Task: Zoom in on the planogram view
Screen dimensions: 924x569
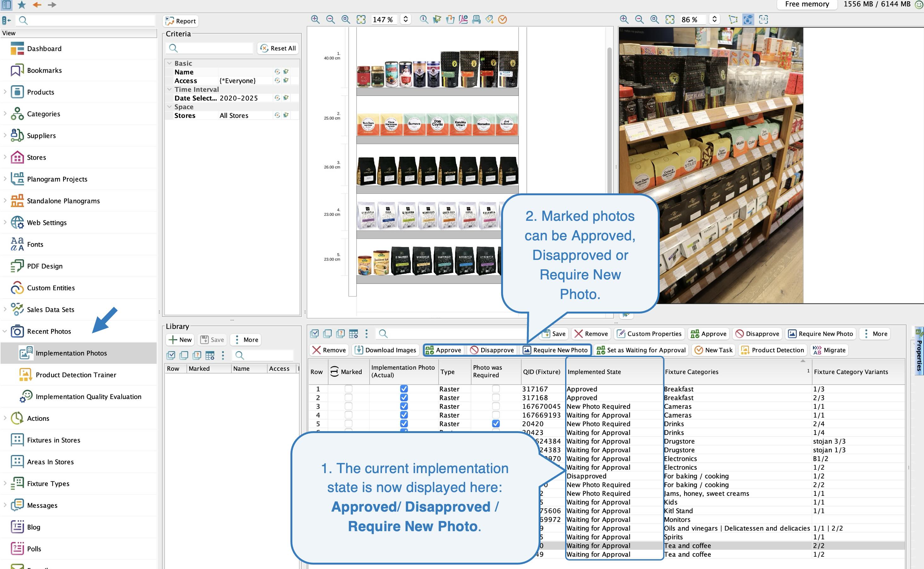Action: [315, 19]
